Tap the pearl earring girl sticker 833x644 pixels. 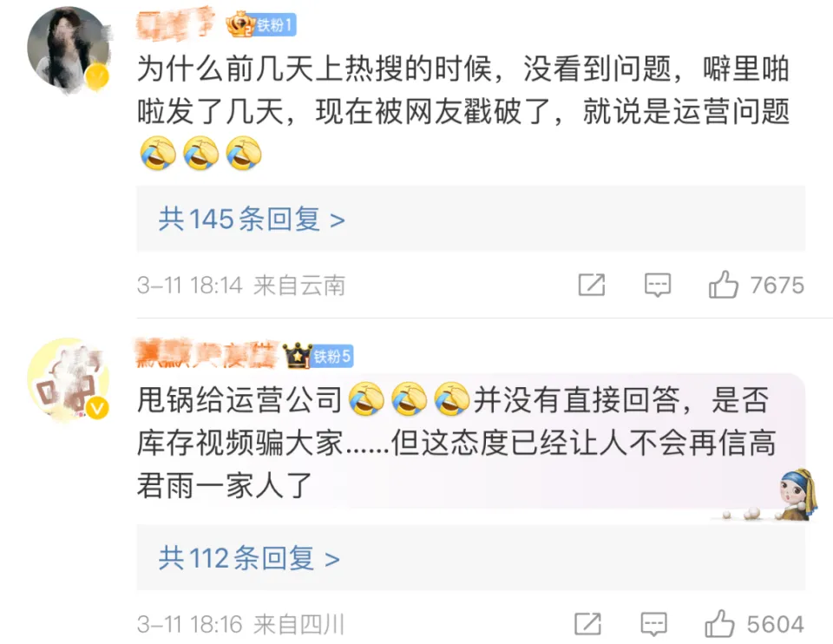coord(798,494)
